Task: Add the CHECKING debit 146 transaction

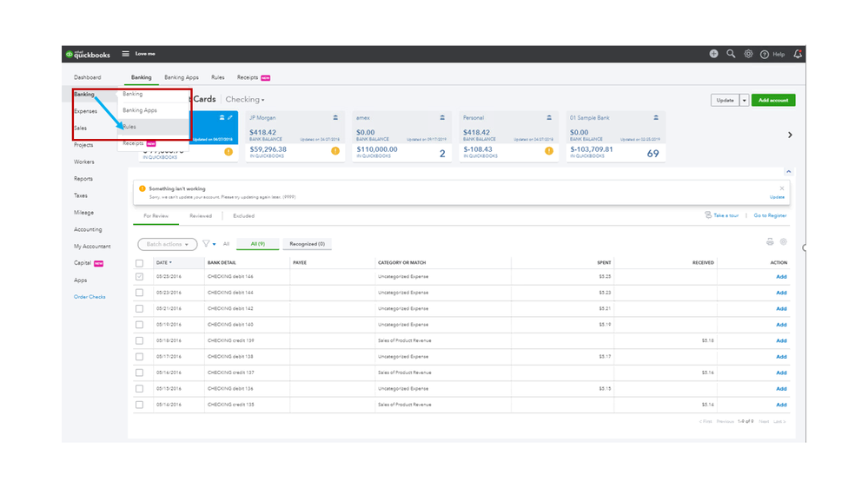Action: point(781,277)
